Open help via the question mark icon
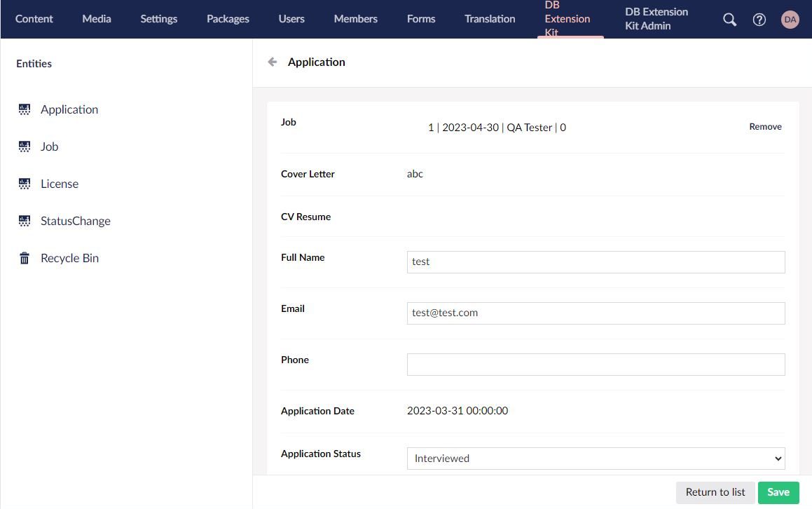812x509 pixels. pyautogui.click(x=759, y=19)
